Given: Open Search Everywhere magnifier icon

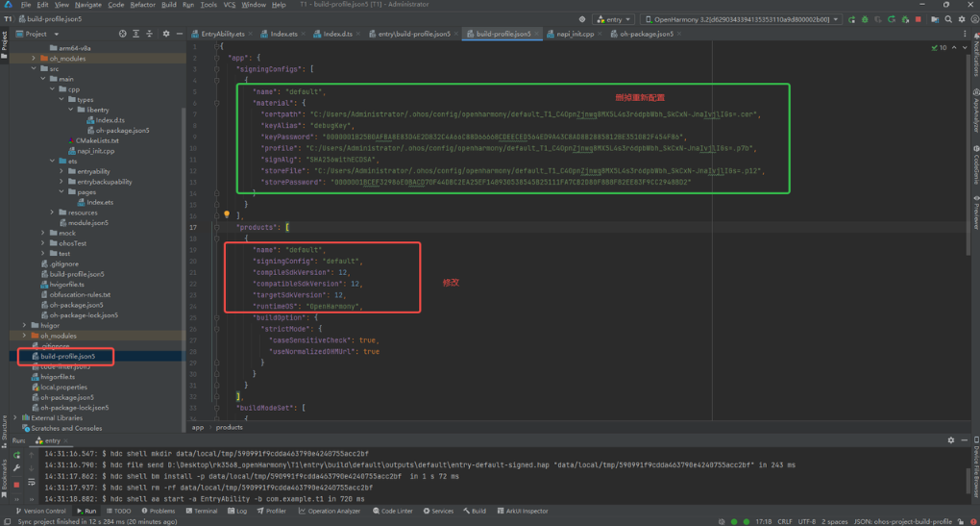Looking at the screenshot, I should pos(948,19).
